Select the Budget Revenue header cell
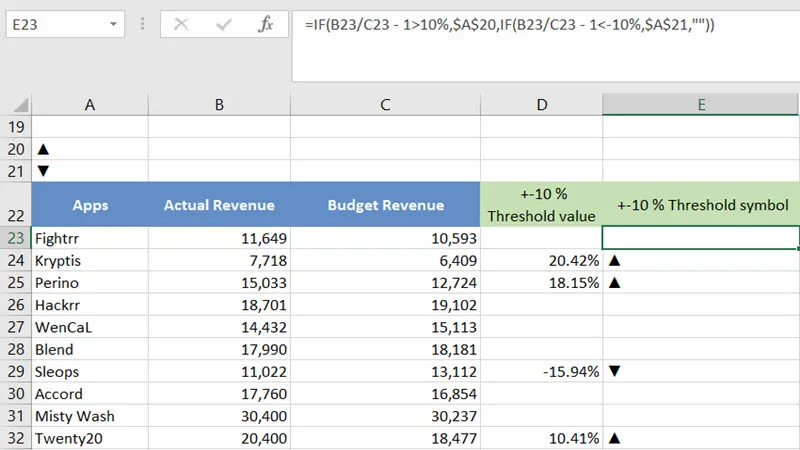Viewport: 800px width, 450px height. (x=385, y=205)
